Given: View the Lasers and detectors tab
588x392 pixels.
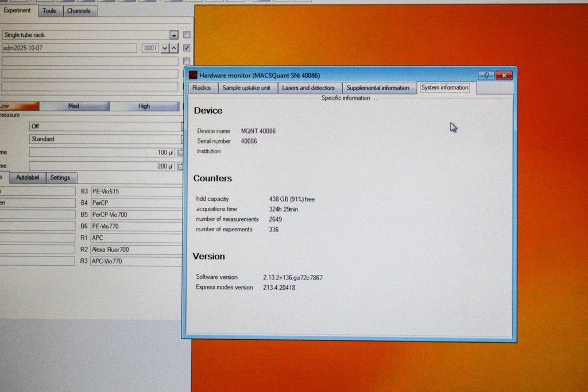Looking at the screenshot, I should 310,88.
